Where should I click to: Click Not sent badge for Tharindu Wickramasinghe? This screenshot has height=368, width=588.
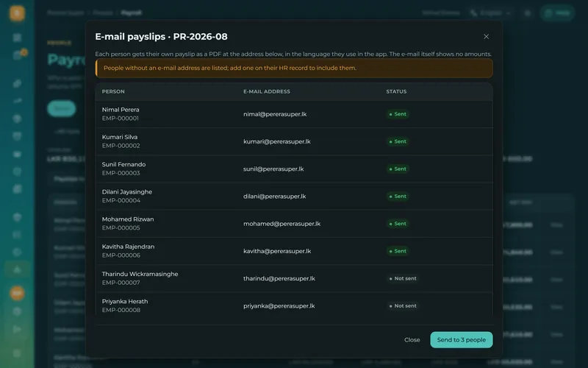[403, 279]
